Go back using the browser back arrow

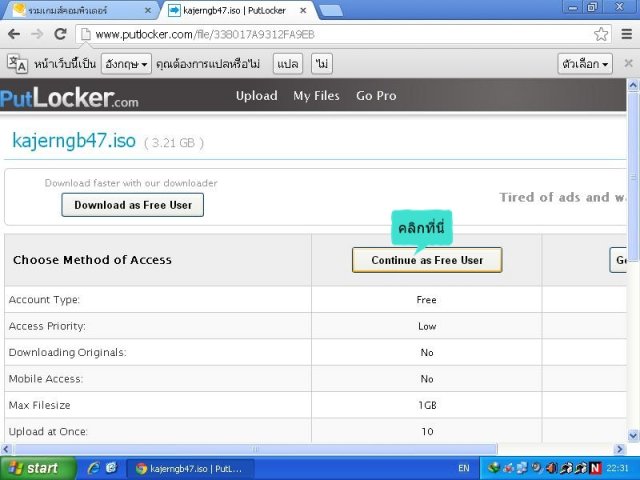coord(14,34)
